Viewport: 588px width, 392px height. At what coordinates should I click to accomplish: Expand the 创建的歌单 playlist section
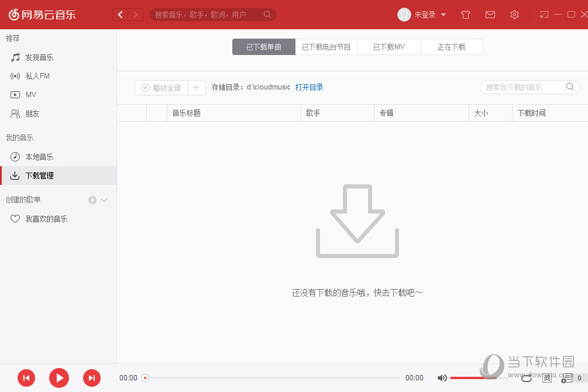(x=104, y=200)
